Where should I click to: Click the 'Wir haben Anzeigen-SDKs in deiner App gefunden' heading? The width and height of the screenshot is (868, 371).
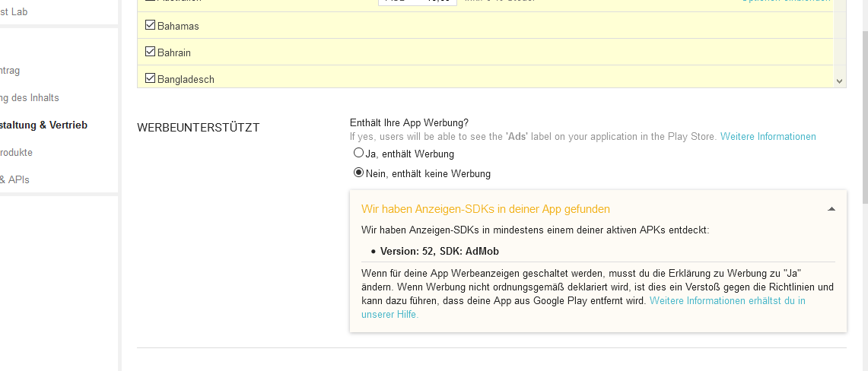click(485, 209)
